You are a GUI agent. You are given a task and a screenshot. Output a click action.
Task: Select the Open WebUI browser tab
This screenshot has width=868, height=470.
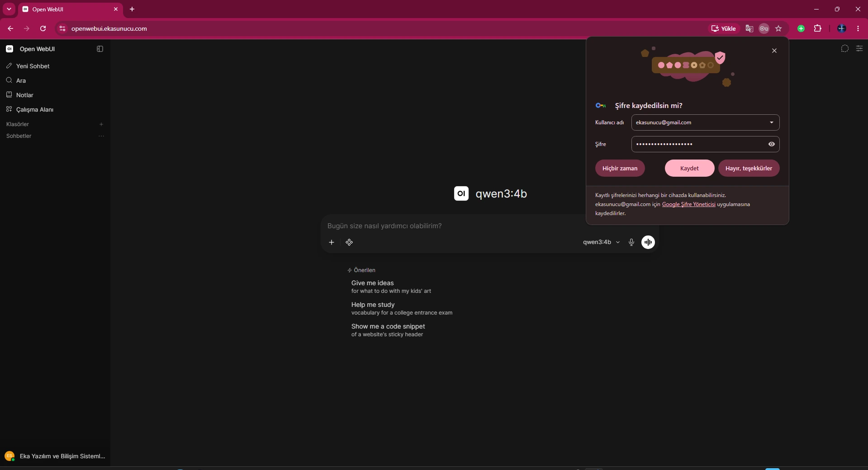click(x=70, y=9)
